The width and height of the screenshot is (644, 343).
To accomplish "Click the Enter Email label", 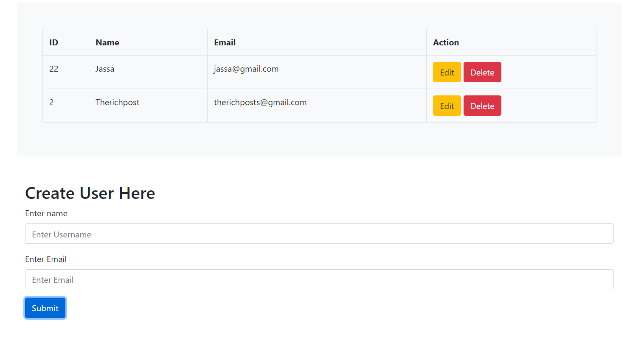I will [x=45, y=259].
